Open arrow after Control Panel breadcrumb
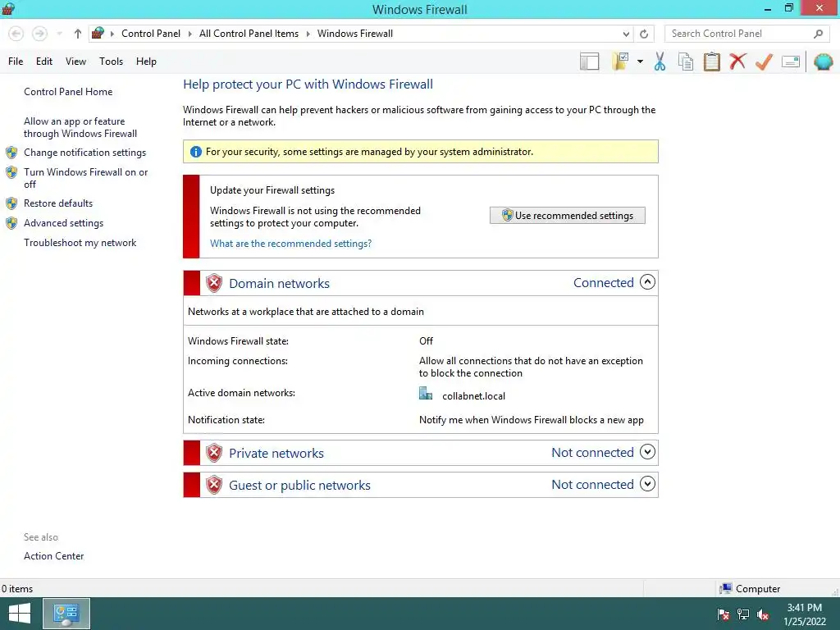Image resolution: width=840 pixels, height=630 pixels. tap(189, 34)
